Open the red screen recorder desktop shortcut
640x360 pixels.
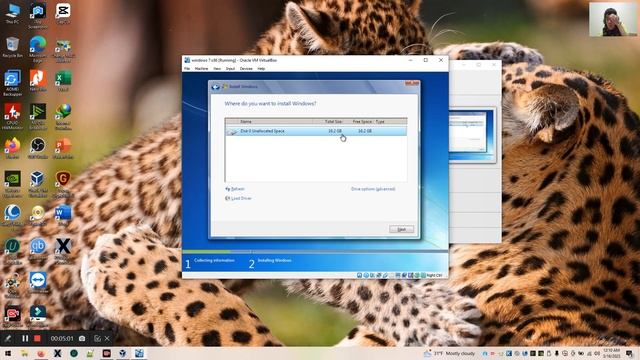pos(12,317)
